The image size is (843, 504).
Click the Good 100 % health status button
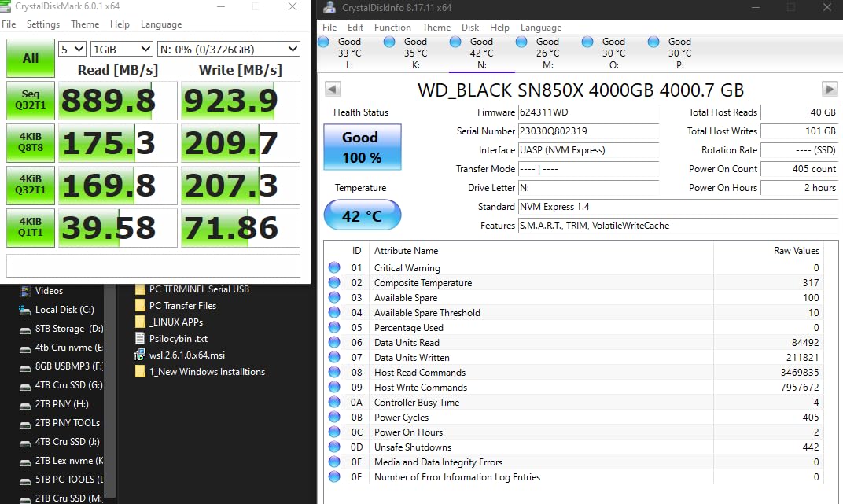click(362, 147)
